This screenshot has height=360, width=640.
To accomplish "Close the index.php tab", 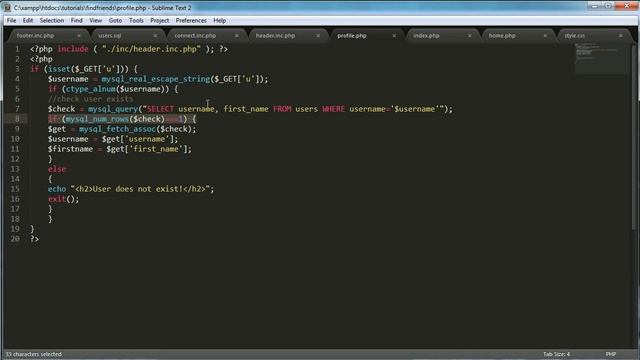I will pyautogui.click(x=469, y=36).
